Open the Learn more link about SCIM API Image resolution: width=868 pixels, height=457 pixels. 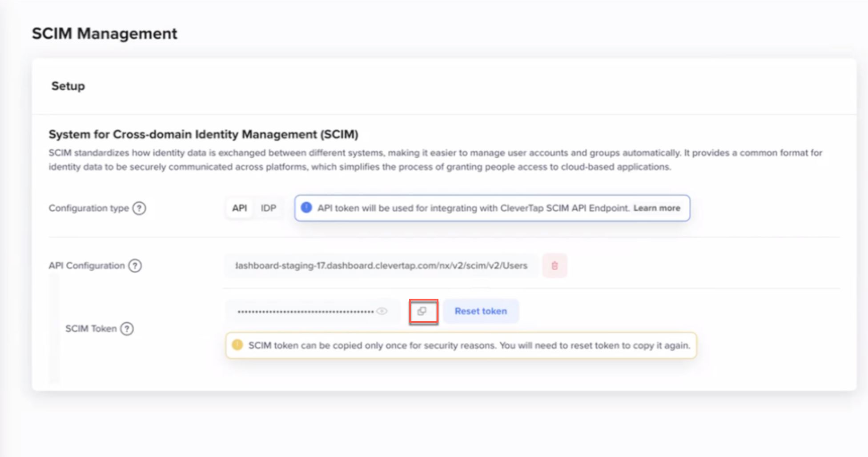pos(657,208)
